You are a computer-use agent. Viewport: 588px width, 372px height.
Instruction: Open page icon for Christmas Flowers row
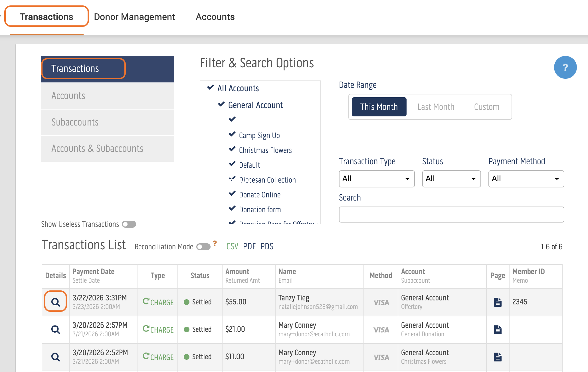coord(498,357)
